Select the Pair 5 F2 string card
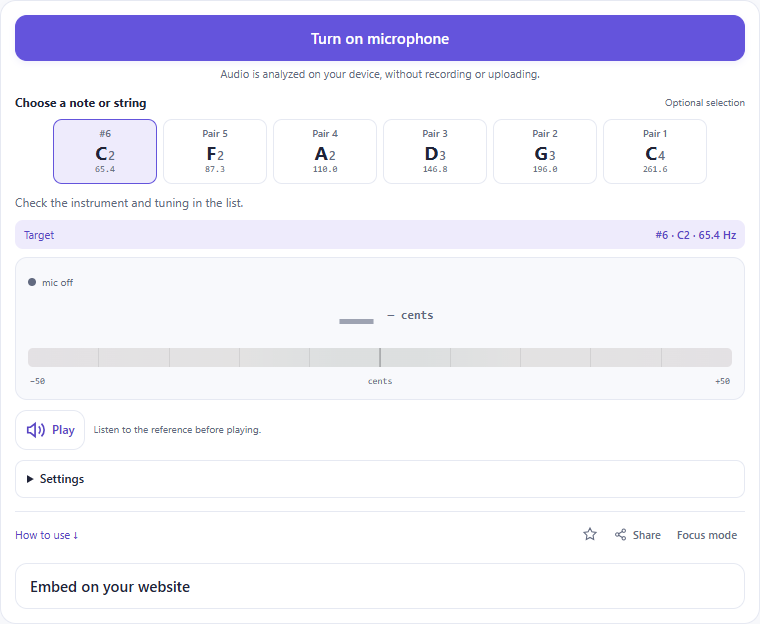Image resolution: width=760 pixels, height=624 pixels. tap(215, 151)
